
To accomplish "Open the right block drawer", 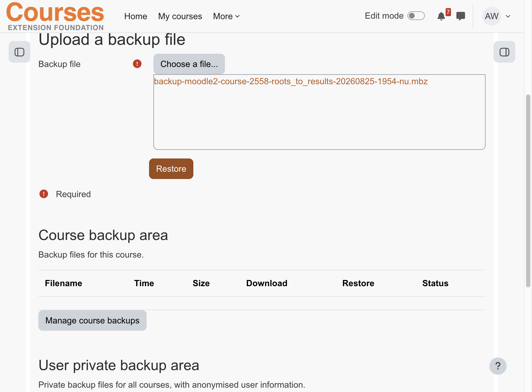I will tap(504, 52).
